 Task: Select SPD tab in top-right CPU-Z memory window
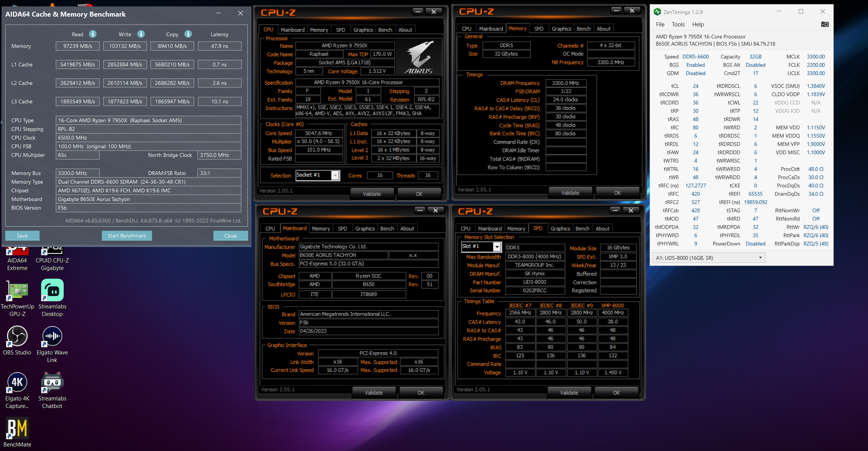click(x=539, y=29)
